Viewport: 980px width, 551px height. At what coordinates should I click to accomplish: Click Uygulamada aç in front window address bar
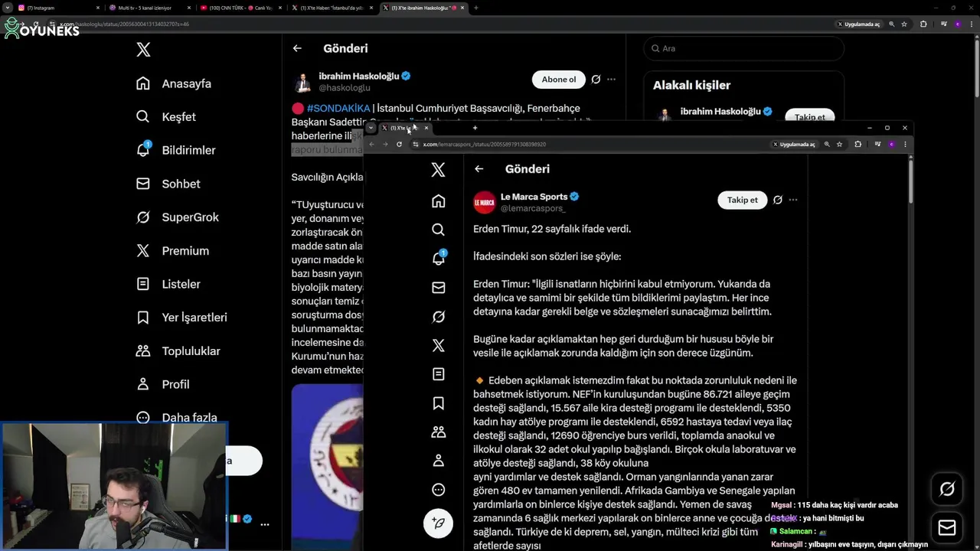[x=793, y=144]
